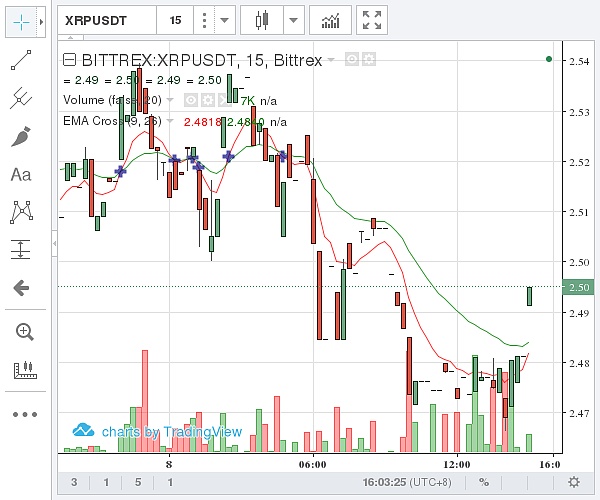Click red EMA value 2.4818
Image resolution: width=600 pixels, height=500 pixels.
tap(202, 122)
